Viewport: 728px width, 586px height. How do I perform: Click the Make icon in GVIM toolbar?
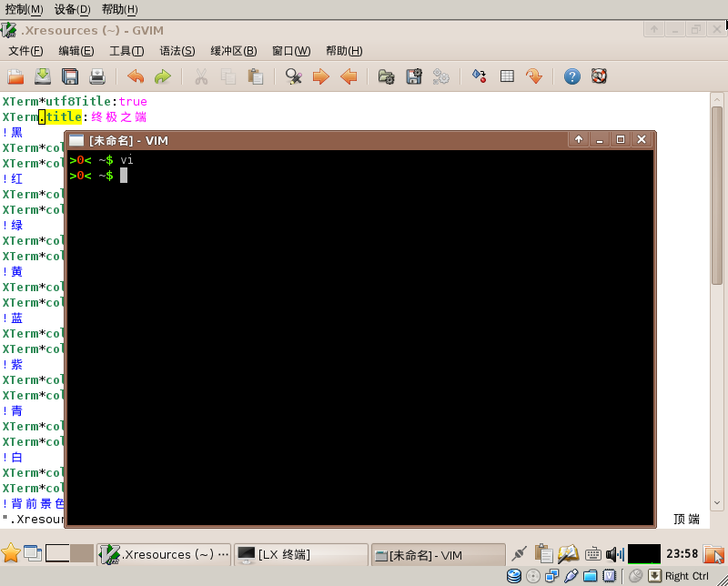click(480, 76)
